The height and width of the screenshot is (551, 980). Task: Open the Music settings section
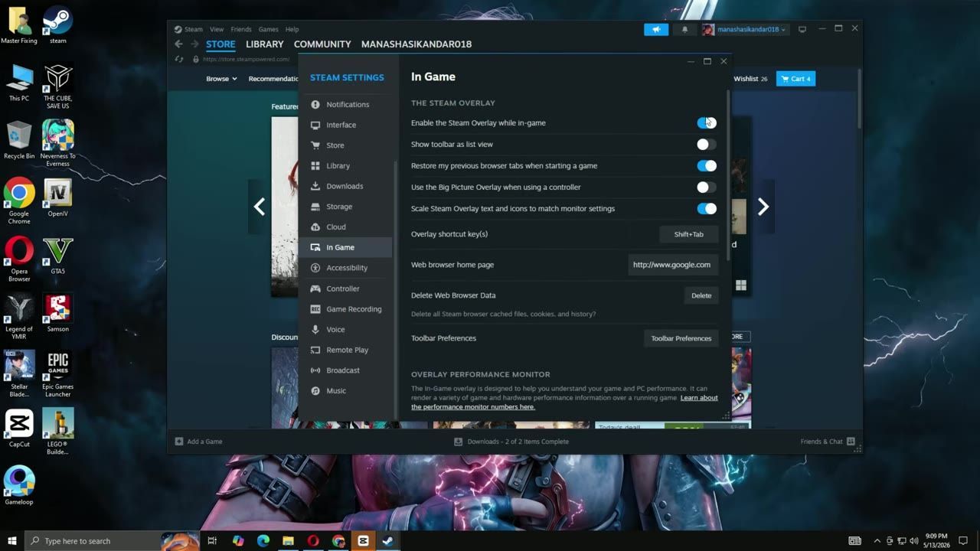pyautogui.click(x=336, y=390)
